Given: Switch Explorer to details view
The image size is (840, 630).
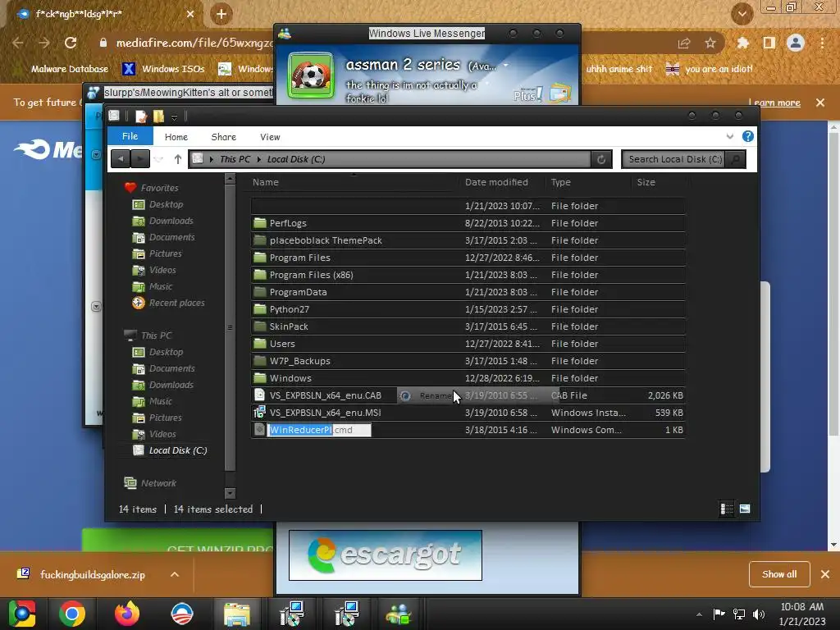Looking at the screenshot, I should click(727, 509).
